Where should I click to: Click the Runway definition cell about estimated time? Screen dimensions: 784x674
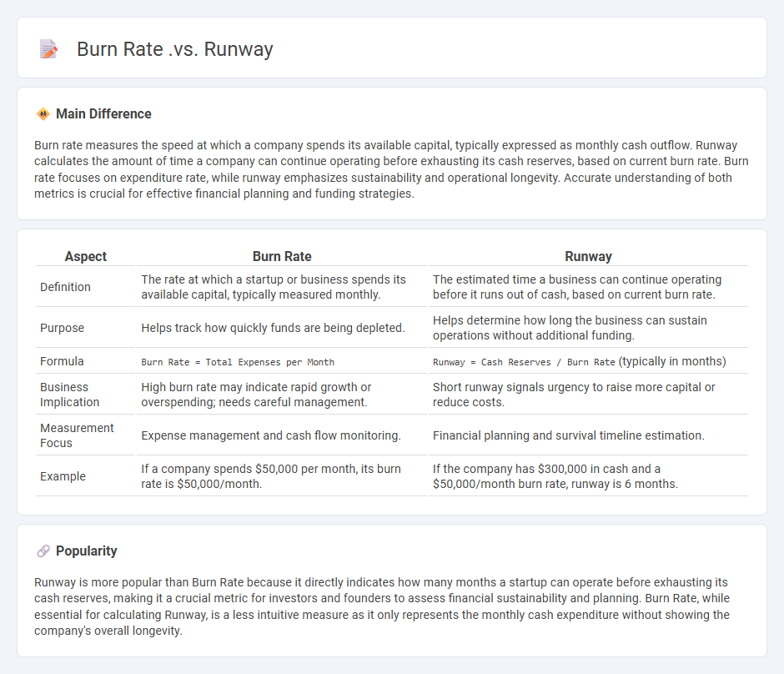(577, 287)
